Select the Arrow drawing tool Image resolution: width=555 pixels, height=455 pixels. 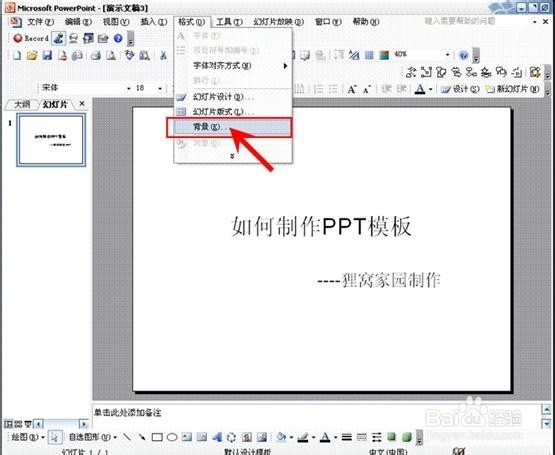pos(142,437)
